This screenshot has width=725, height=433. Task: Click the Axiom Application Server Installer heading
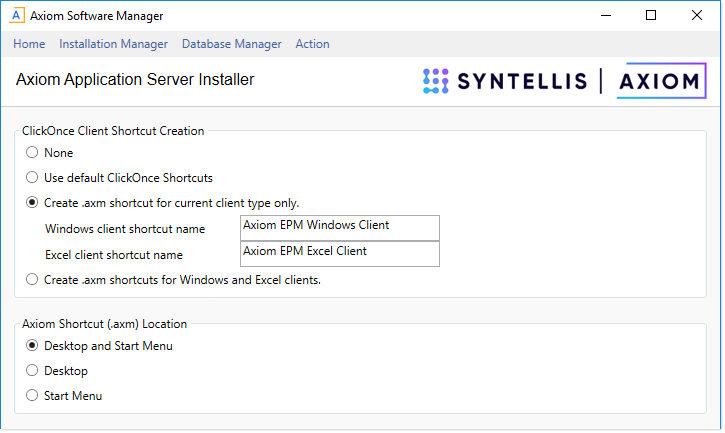pos(135,80)
